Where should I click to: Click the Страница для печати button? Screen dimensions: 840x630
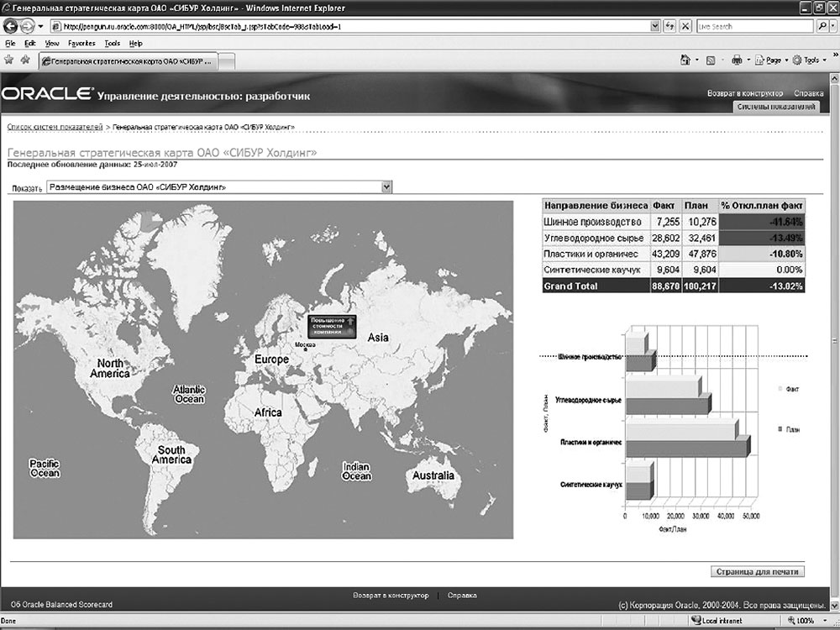tap(758, 571)
